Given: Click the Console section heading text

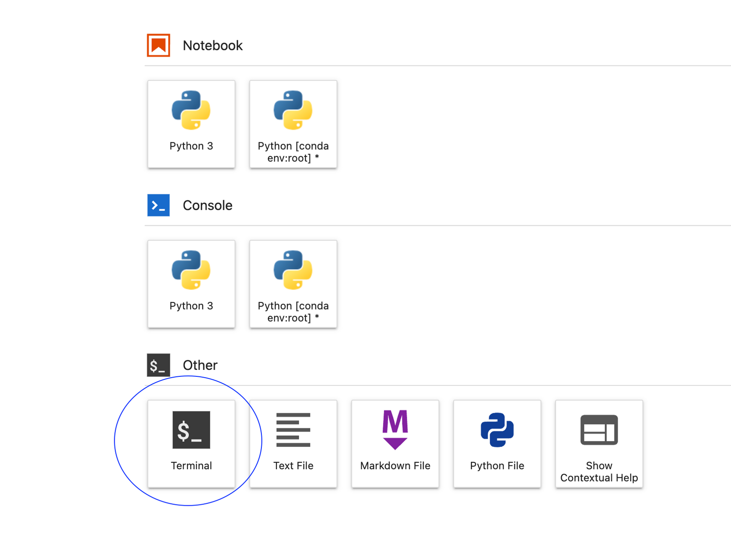Looking at the screenshot, I should pyautogui.click(x=208, y=206).
